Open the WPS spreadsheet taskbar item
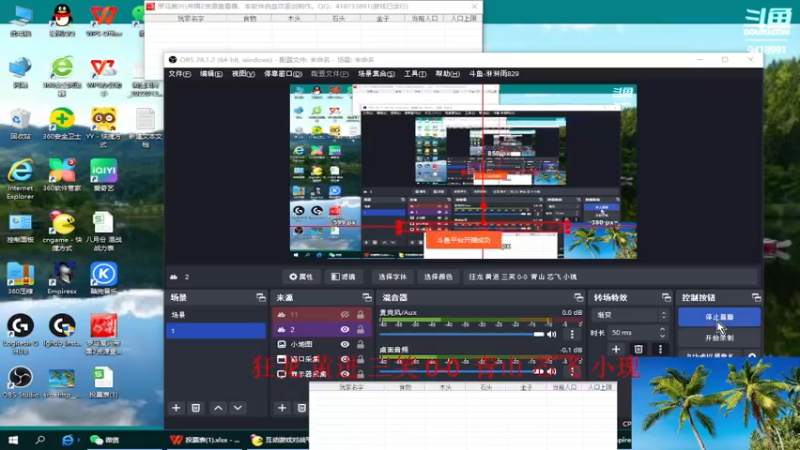800x450 pixels. (x=205, y=440)
